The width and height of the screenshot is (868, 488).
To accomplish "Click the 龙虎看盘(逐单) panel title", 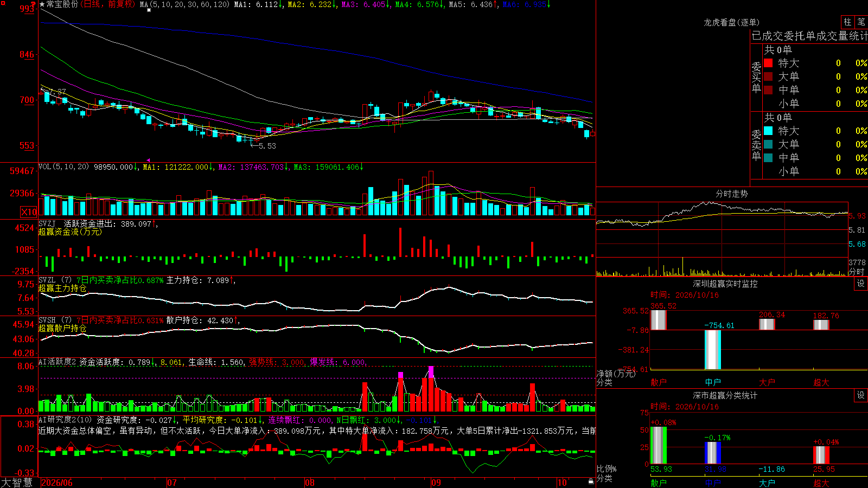I will coord(731,22).
